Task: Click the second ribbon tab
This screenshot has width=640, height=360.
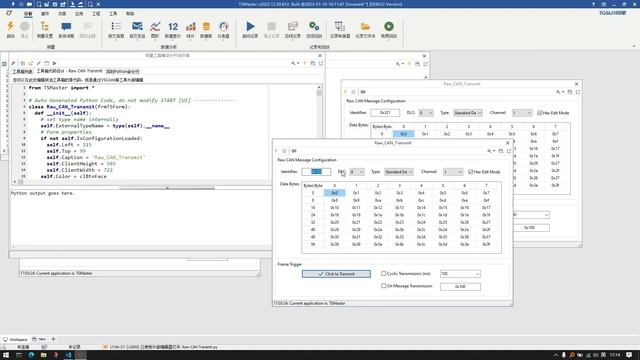Action: (x=45, y=14)
